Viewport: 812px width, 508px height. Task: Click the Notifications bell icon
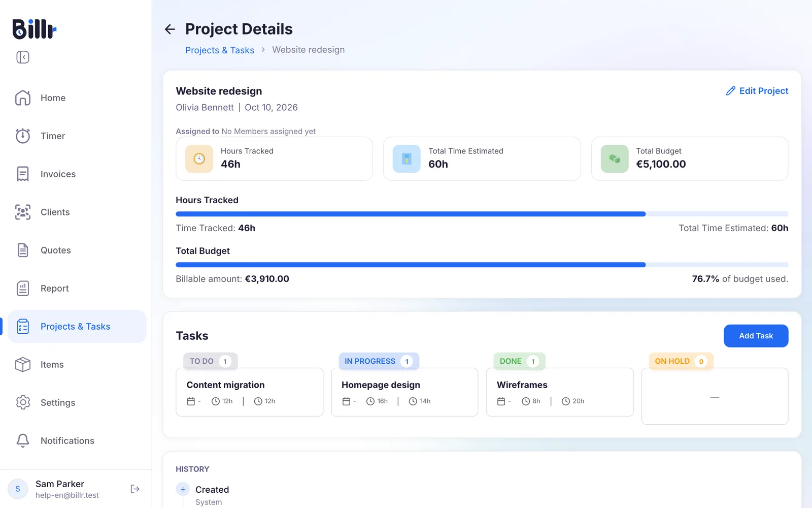pos(23,440)
